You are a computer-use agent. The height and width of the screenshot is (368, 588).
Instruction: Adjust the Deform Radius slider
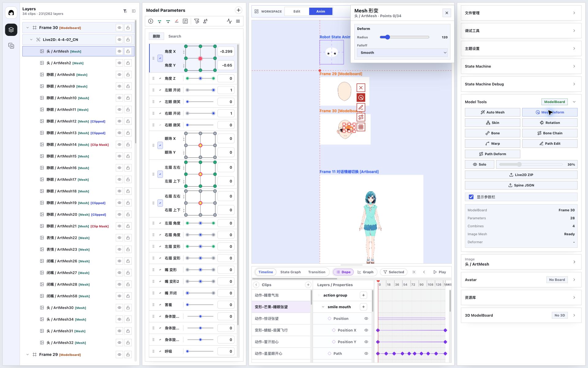coord(404,37)
